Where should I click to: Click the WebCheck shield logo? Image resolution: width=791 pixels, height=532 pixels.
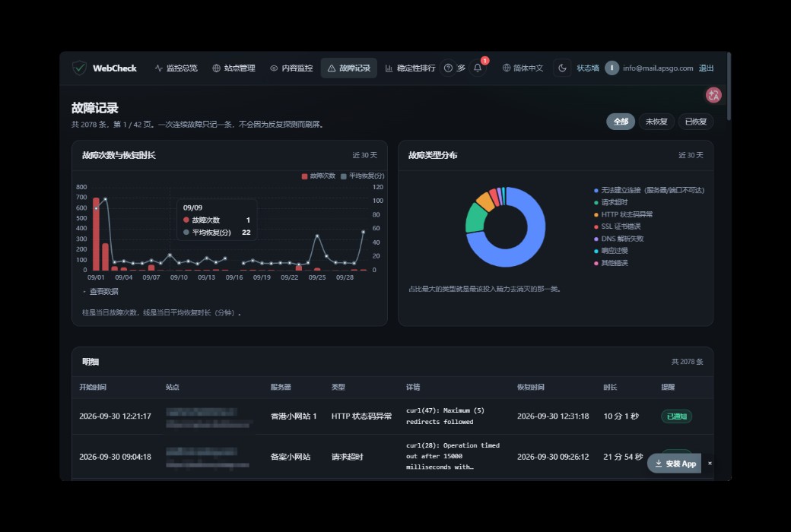coord(79,68)
